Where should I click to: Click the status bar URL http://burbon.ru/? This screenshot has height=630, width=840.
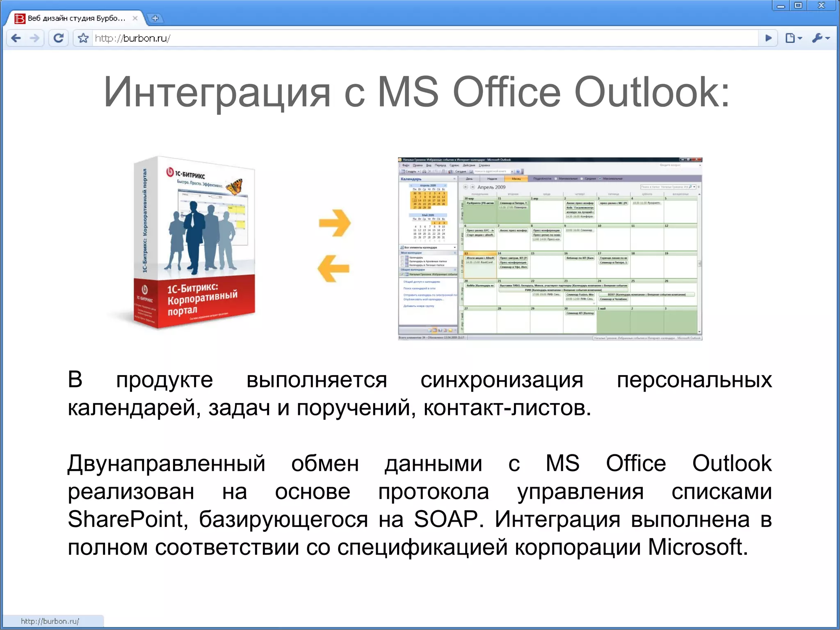pyautogui.click(x=50, y=621)
